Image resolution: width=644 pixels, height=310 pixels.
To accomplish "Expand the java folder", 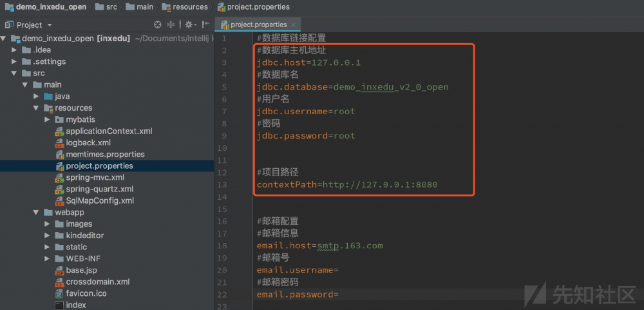I will point(35,96).
